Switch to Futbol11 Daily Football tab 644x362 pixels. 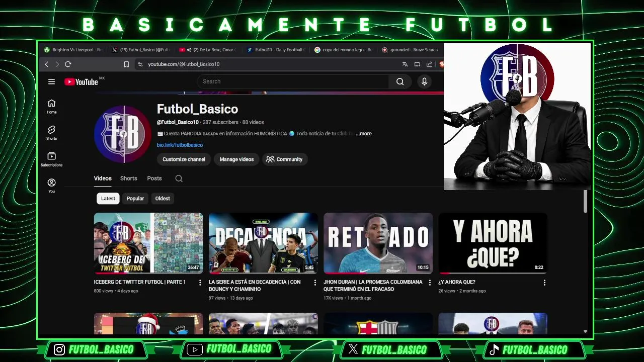(x=276, y=50)
